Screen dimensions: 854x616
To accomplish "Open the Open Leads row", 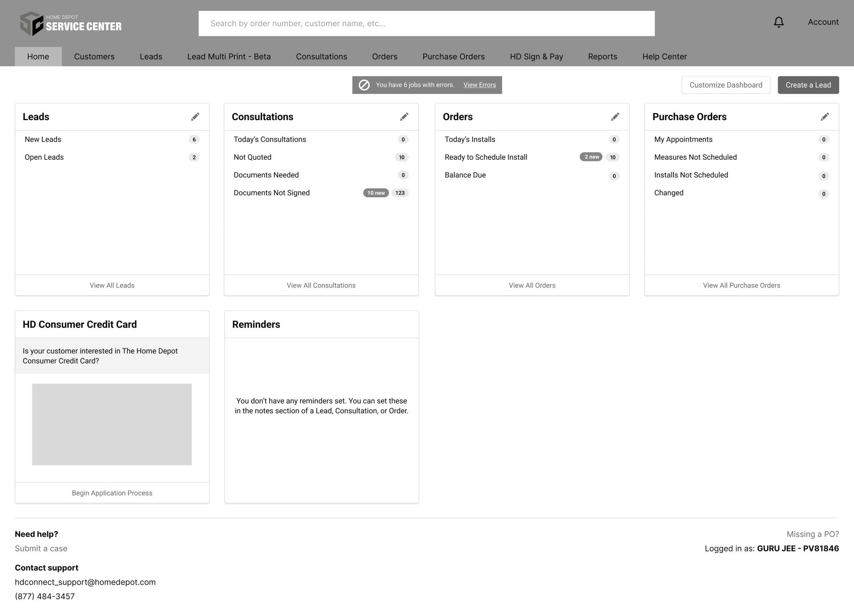I will pyautogui.click(x=112, y=157).
